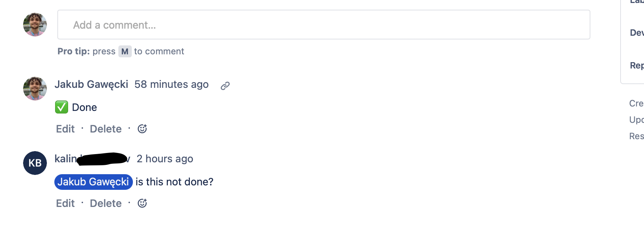Click the kalin author name

[x=92, y=159]
